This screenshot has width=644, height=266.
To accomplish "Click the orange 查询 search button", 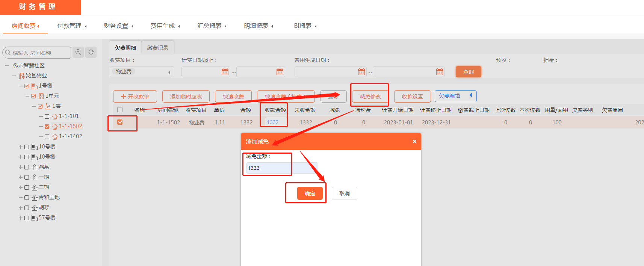I will [468, 72].
